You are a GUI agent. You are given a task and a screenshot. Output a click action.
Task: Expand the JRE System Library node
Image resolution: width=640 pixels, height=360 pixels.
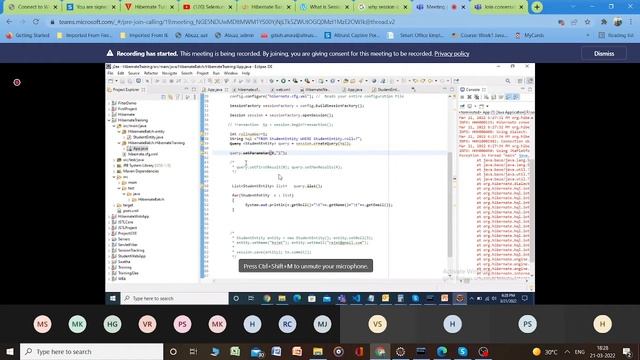(114, 165)
